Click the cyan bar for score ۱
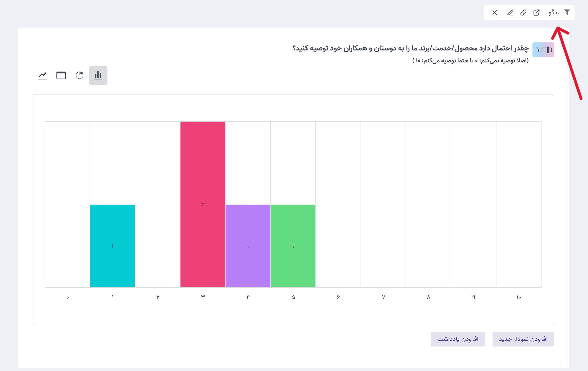The height and width of the screenshot is (371, 588). [112, 246]
